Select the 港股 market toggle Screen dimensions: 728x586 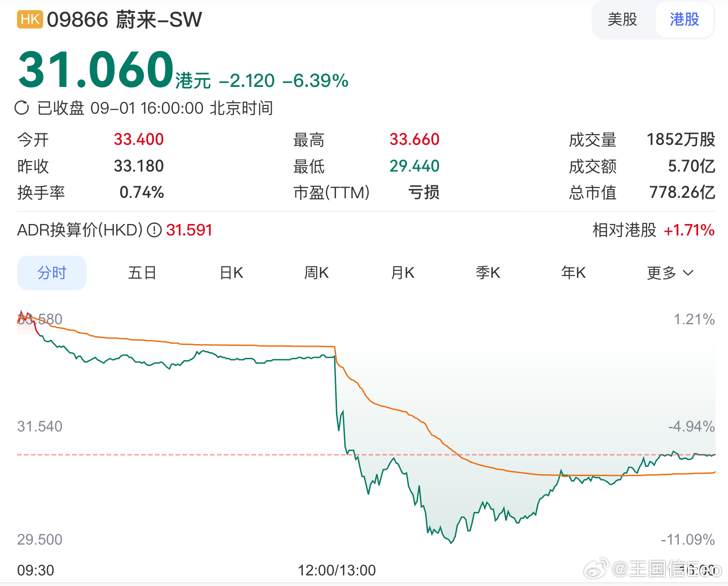[684, 19]
